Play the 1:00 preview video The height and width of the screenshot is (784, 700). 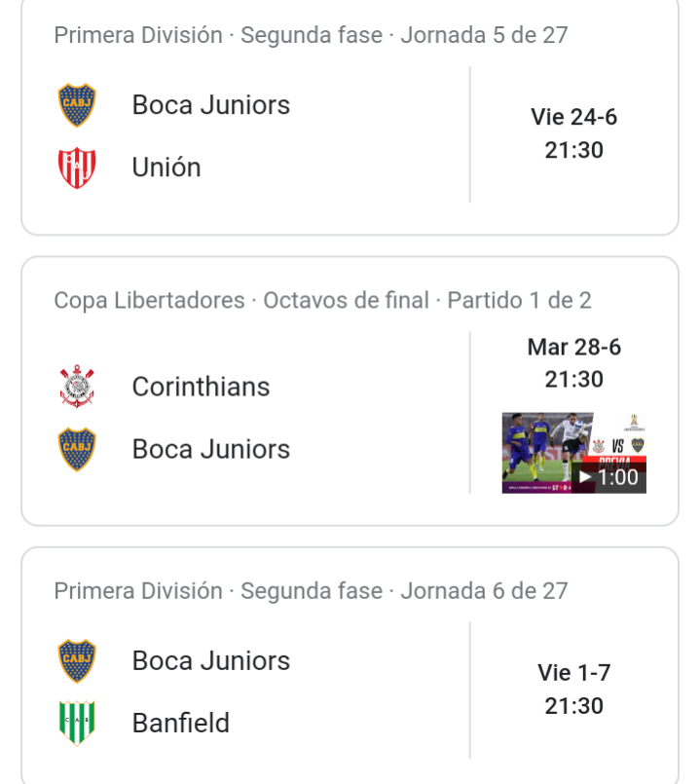tap(609, 477)
